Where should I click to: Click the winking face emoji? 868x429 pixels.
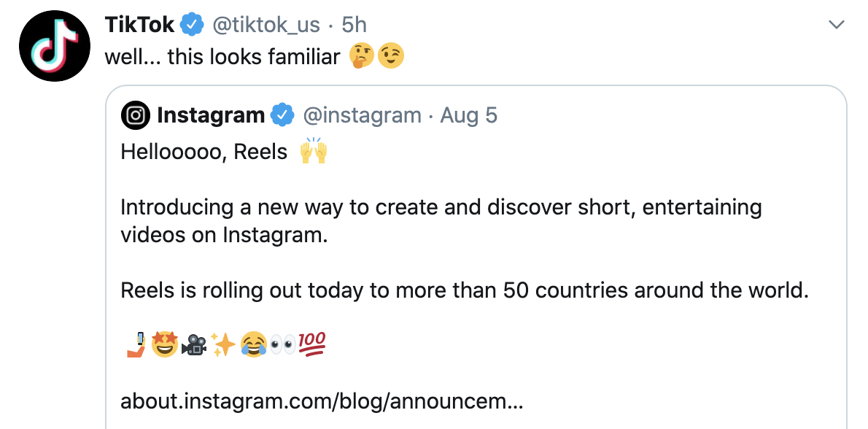[390, 56]
